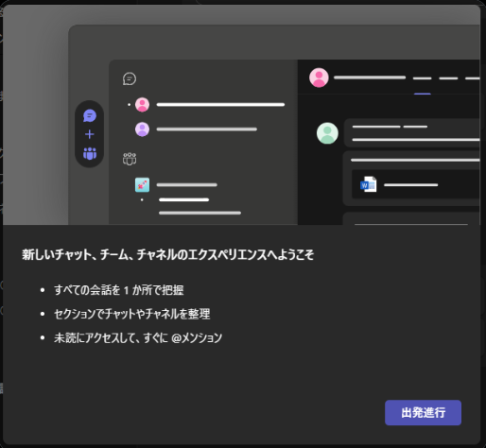486x448 pixels.
Task: Click the green avatar beside message
Action: coord(327,133)
